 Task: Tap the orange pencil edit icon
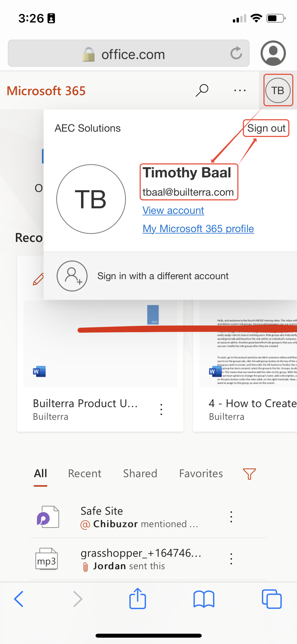(38, 279)
